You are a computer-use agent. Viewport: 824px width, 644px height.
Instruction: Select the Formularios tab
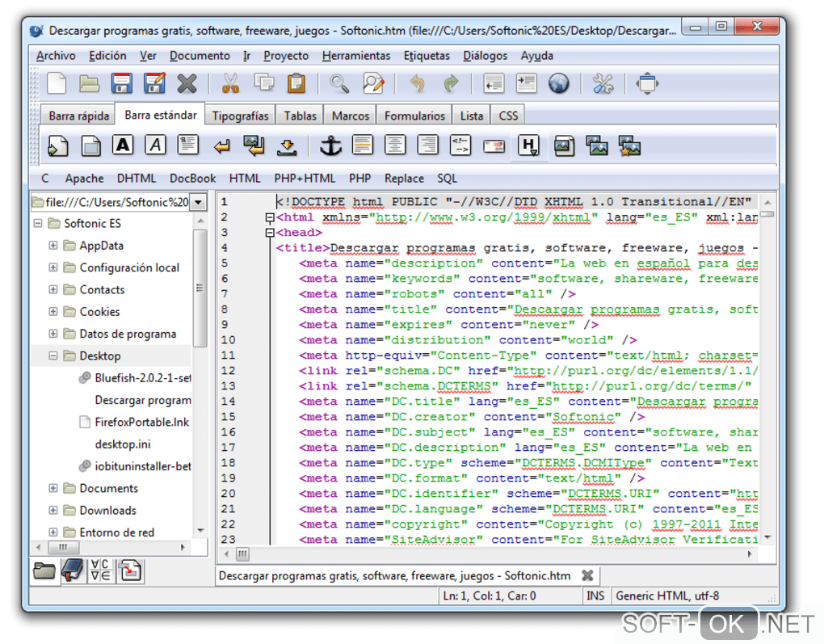[x=414, y=116]
